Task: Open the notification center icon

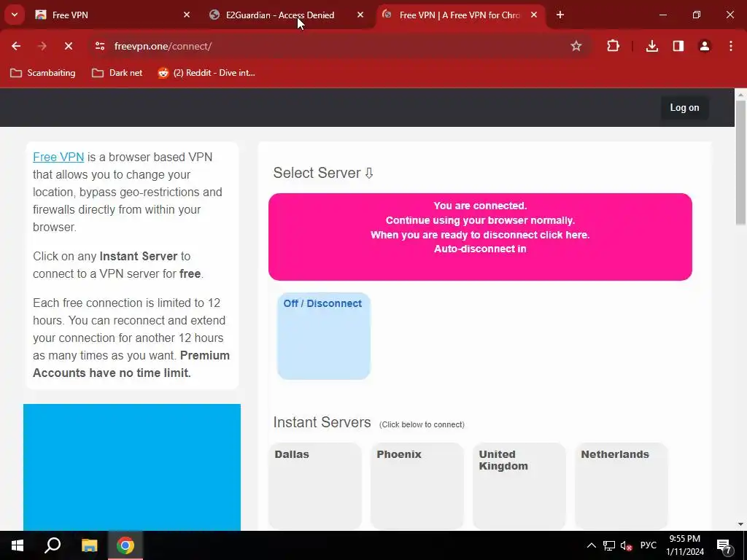Action: pos(724,545)
